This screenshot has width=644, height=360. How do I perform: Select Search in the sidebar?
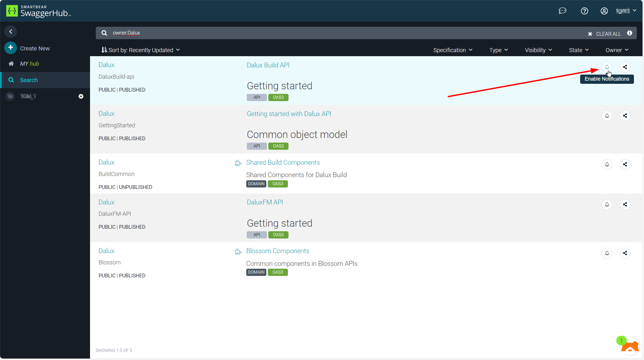[x=29, y=80]
